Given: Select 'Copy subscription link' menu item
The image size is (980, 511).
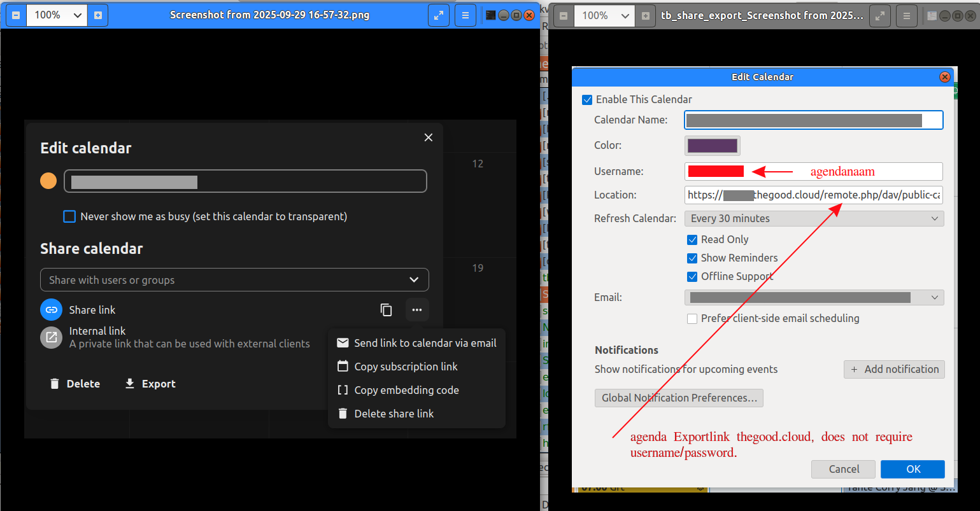Looking at the screenshot, I should click(x=406, y=367).
